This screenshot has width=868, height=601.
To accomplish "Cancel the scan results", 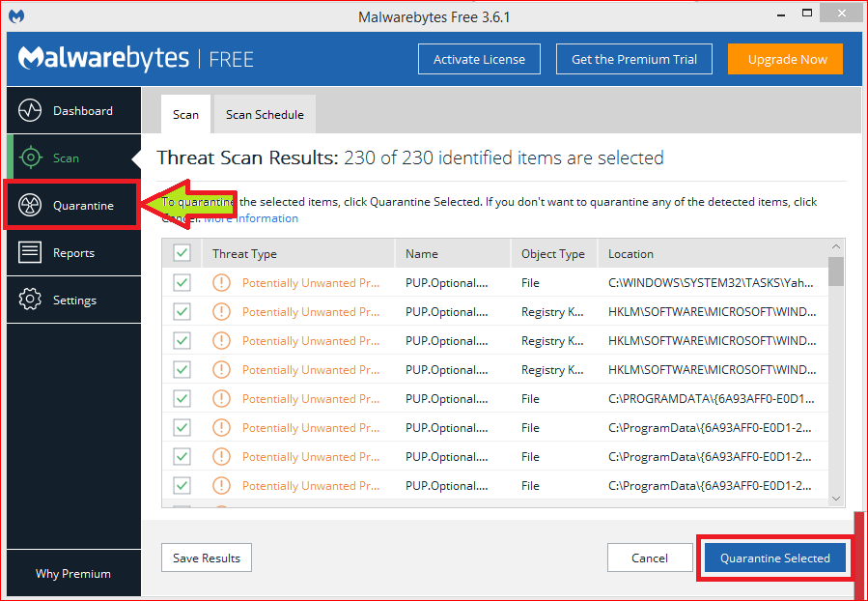I will [650, 558].
